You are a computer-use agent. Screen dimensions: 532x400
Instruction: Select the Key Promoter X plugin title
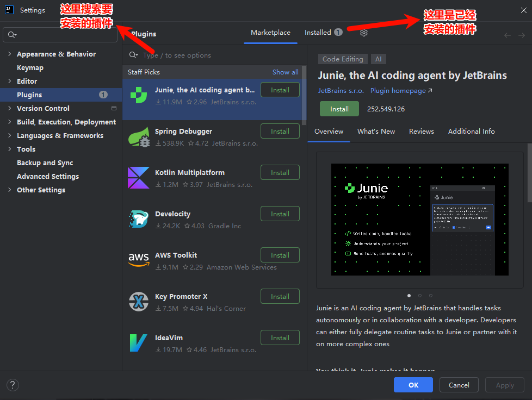coord(181,297)
